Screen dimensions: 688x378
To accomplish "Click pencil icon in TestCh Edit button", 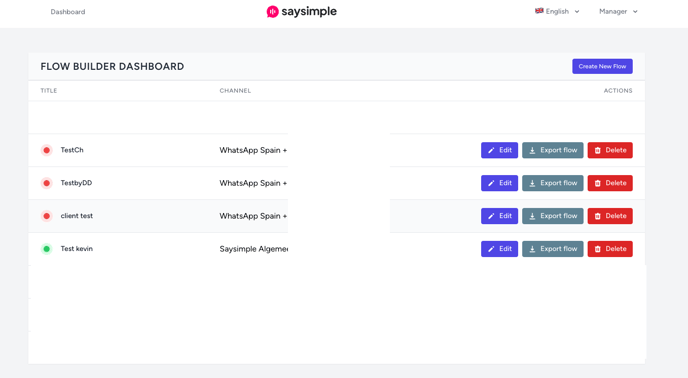I will (x=491, y=150).
